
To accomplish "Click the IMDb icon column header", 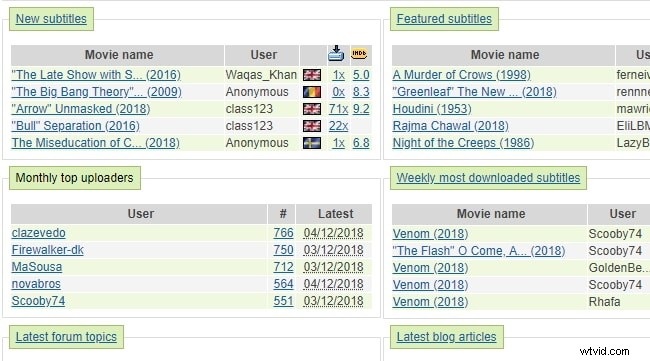I will click(x=359, y=53).
